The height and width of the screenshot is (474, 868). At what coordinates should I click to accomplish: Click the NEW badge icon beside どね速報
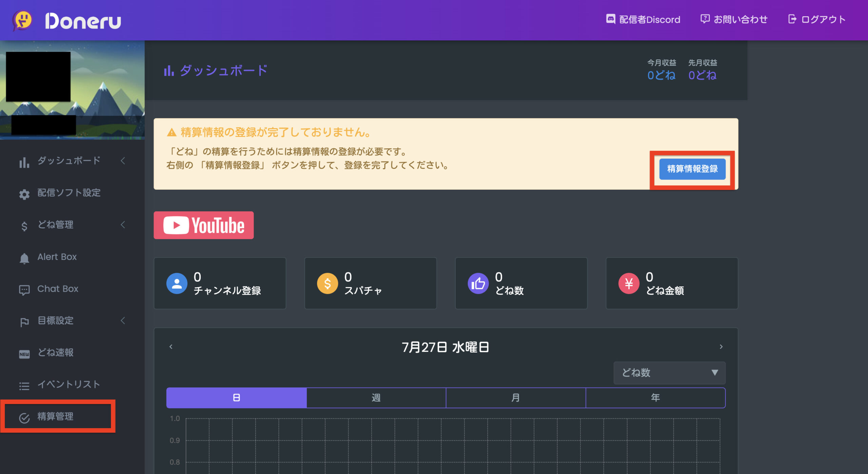tap(24, 354)
